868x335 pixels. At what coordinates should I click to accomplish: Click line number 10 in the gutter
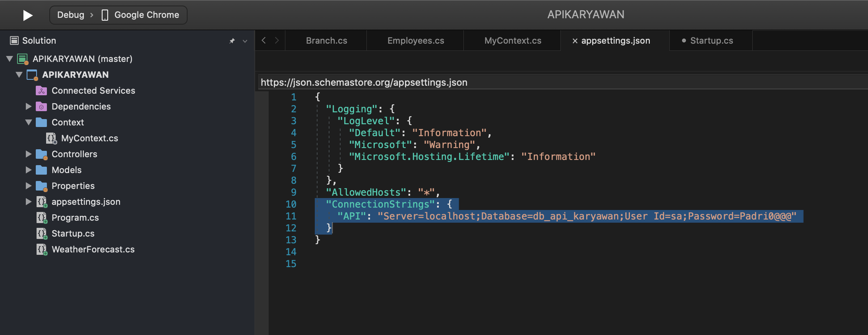point(291,204)
